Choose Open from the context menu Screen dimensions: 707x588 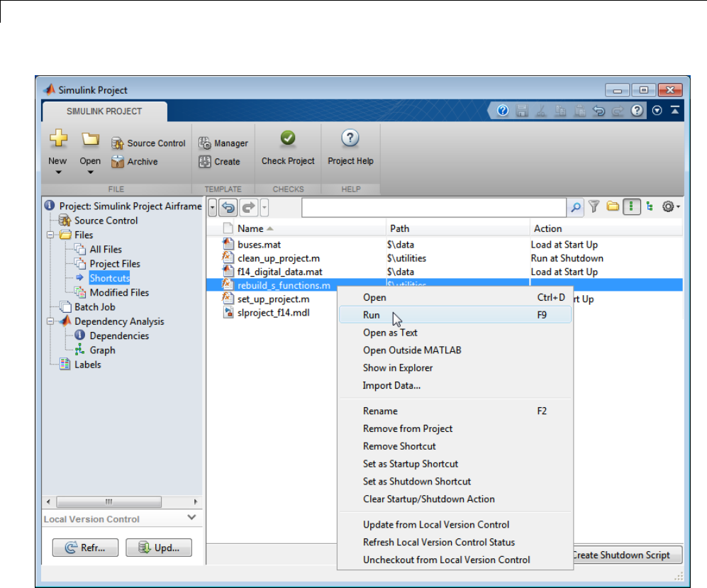(x=455, y=297)
